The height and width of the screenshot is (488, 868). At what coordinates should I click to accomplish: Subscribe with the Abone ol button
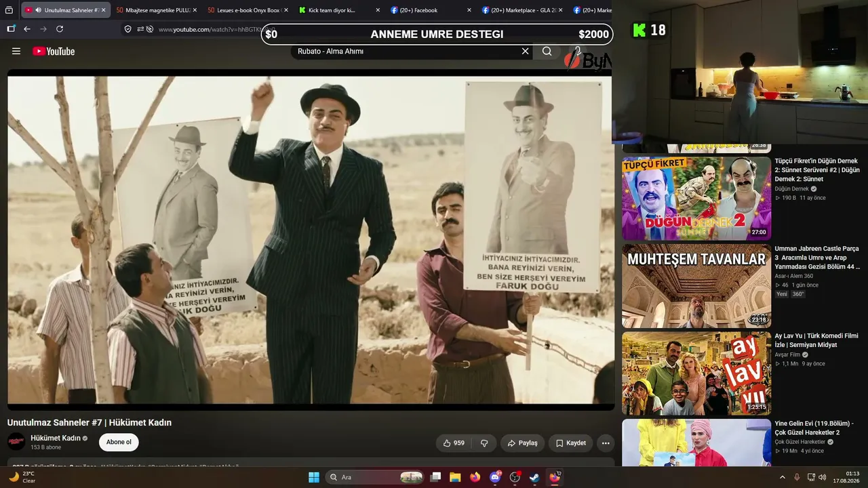tap(119, 443)
